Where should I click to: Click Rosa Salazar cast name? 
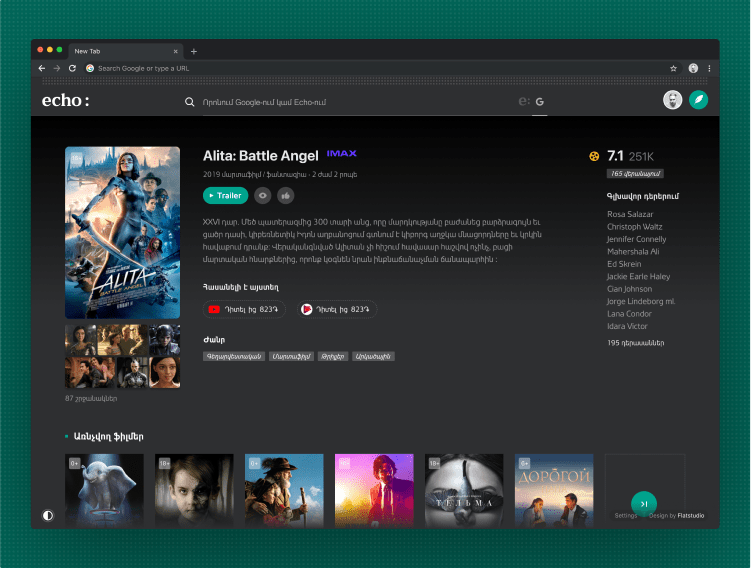tap(631, 214)
